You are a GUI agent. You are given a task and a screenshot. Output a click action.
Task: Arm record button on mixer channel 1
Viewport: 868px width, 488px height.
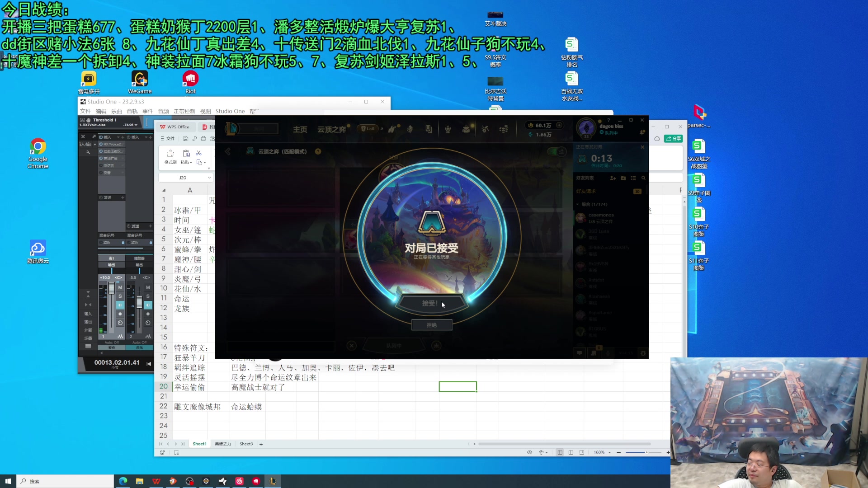[120, 314]
